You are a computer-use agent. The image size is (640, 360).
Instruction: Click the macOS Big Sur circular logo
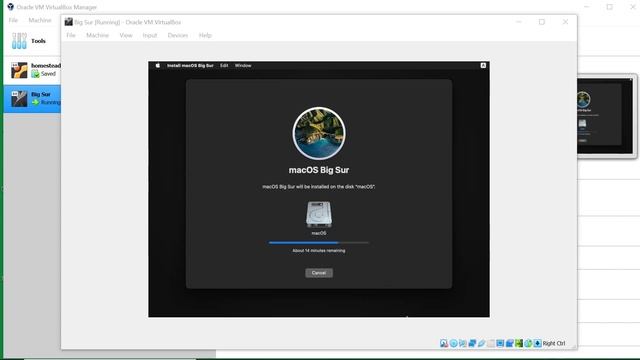(319, 133)
